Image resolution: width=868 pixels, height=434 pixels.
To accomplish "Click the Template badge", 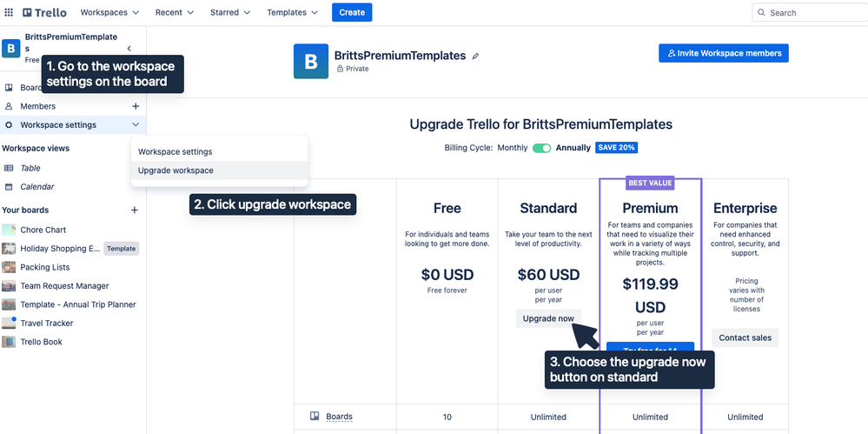I will pos(122,249).
